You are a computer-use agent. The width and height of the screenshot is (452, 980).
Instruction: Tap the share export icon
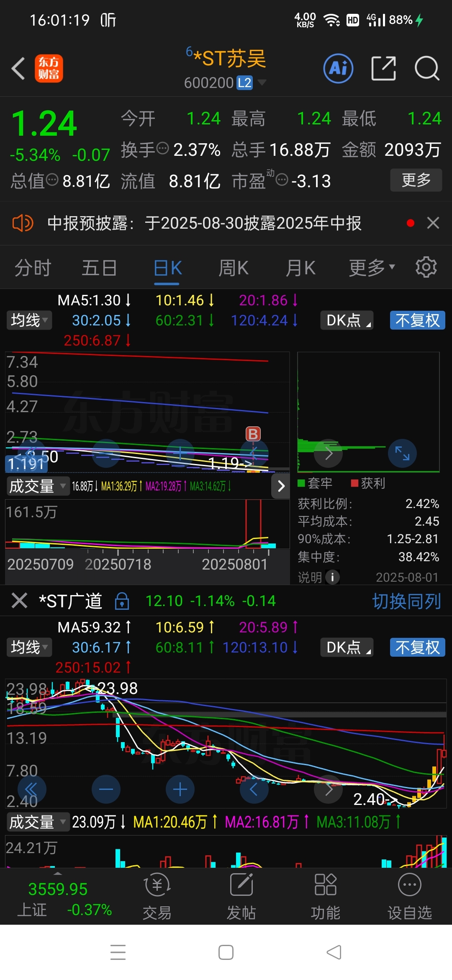tap(383, 68)
